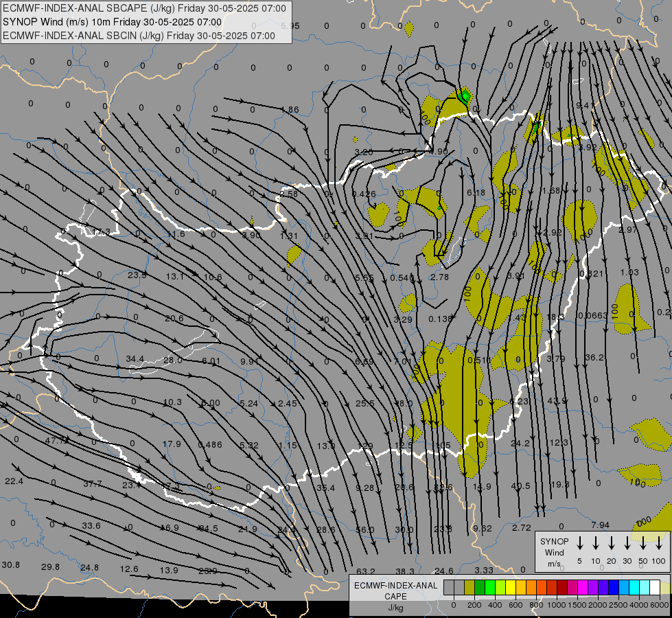Select the pure blue swatch before the 2500 tick
Screen dimensions: 672x618
coord(613,588)
